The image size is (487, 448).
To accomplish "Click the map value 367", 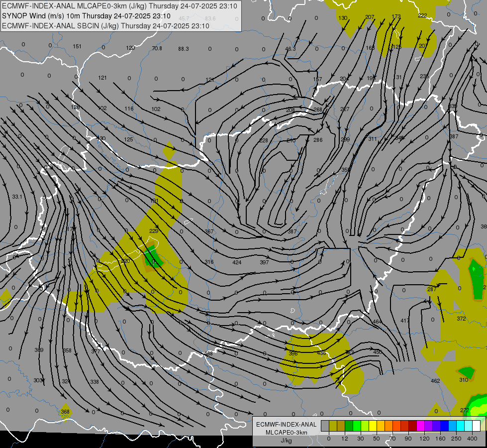I will click(x=209, y=231).
